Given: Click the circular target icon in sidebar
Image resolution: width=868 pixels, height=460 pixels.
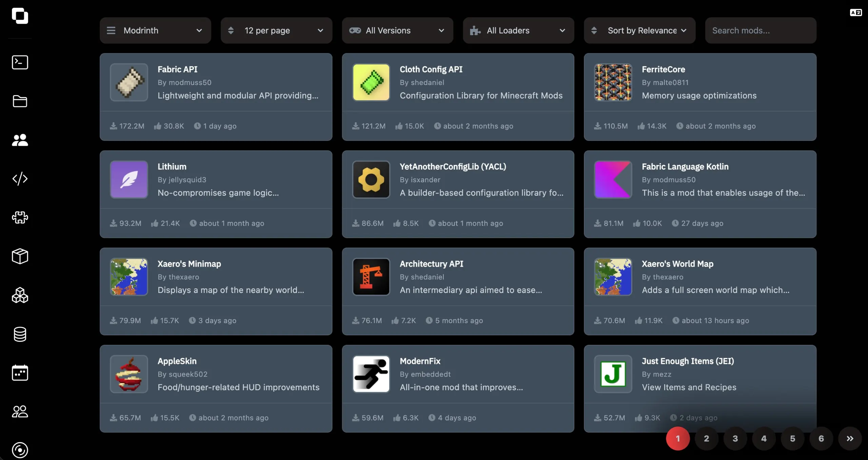Looking at the screenshot, I should click(20, 450).
